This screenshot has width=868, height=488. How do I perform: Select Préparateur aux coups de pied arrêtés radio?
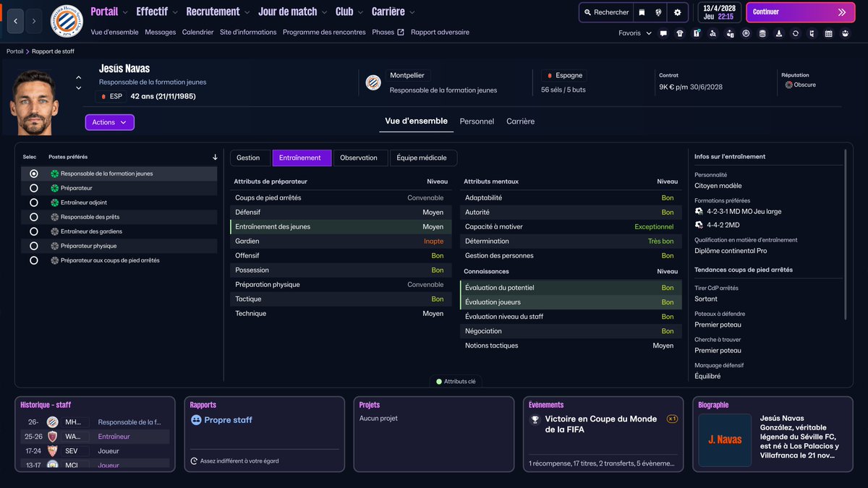coord(34,260)
